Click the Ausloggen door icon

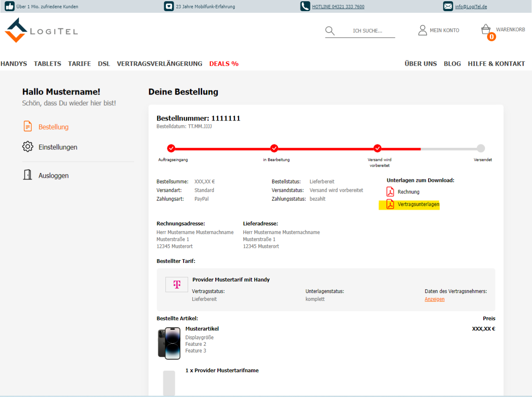click(28, 175)
